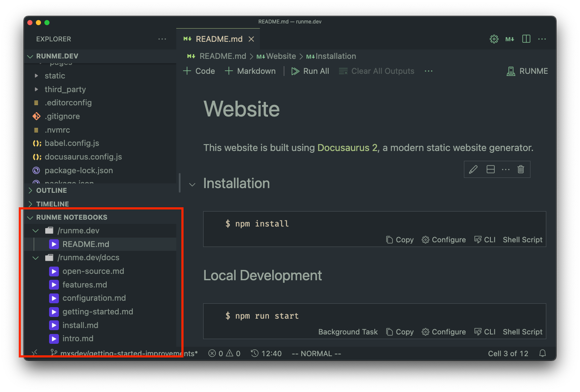Clear All Outputs in the notebook
The image size is (580, 392).
tap(376, 71)
